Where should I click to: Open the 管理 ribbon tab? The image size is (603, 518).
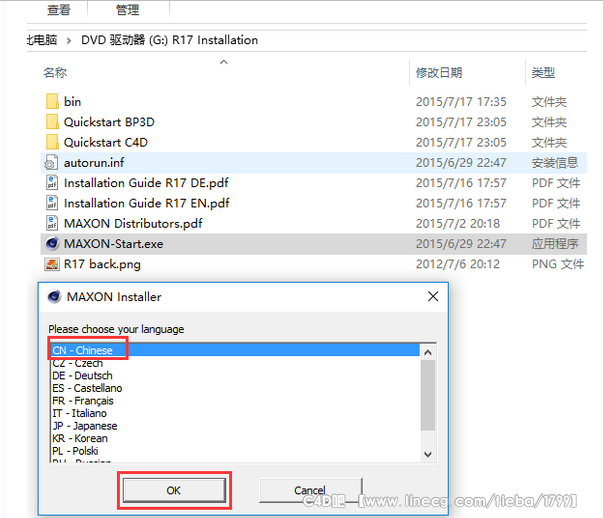pos(127,10)
